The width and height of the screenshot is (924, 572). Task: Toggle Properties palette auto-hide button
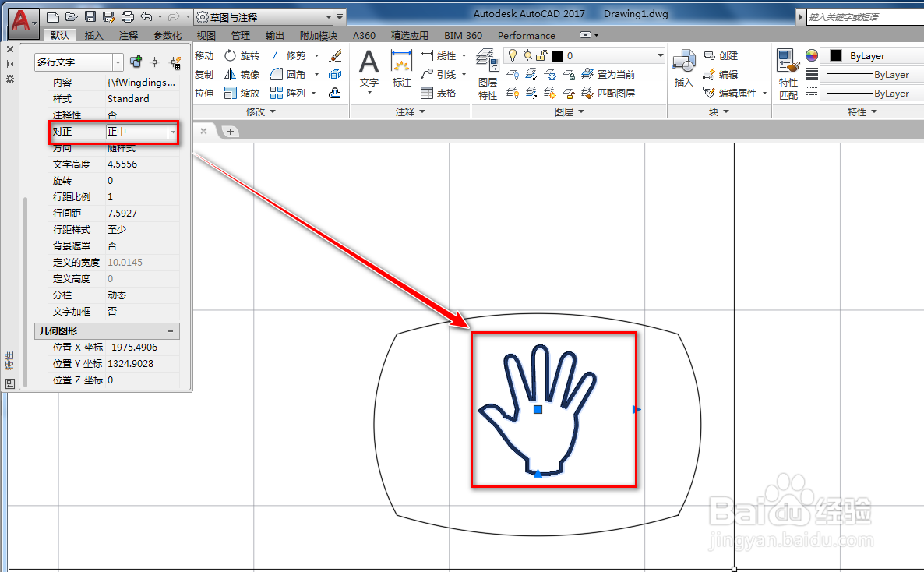(x=10, y=64)
